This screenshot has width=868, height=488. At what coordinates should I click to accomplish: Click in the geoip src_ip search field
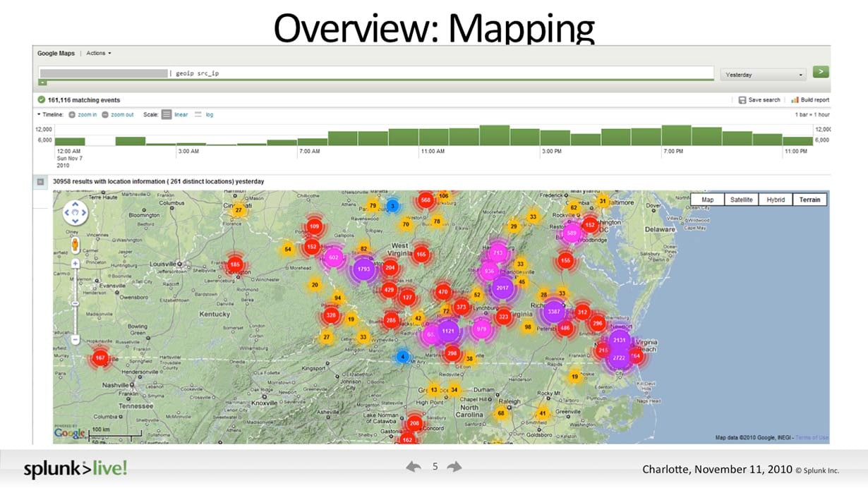coord(376,73)
